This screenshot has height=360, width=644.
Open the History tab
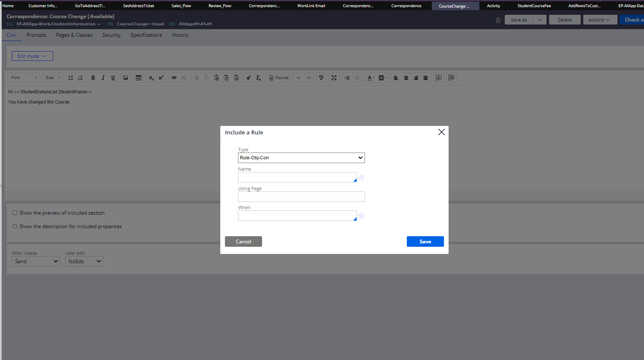pos(180,35)
